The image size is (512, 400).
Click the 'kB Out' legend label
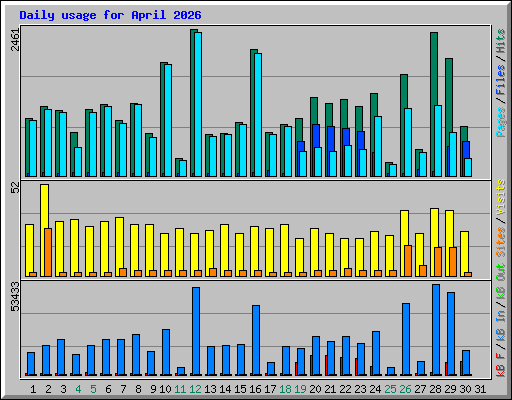pos(501,281)
